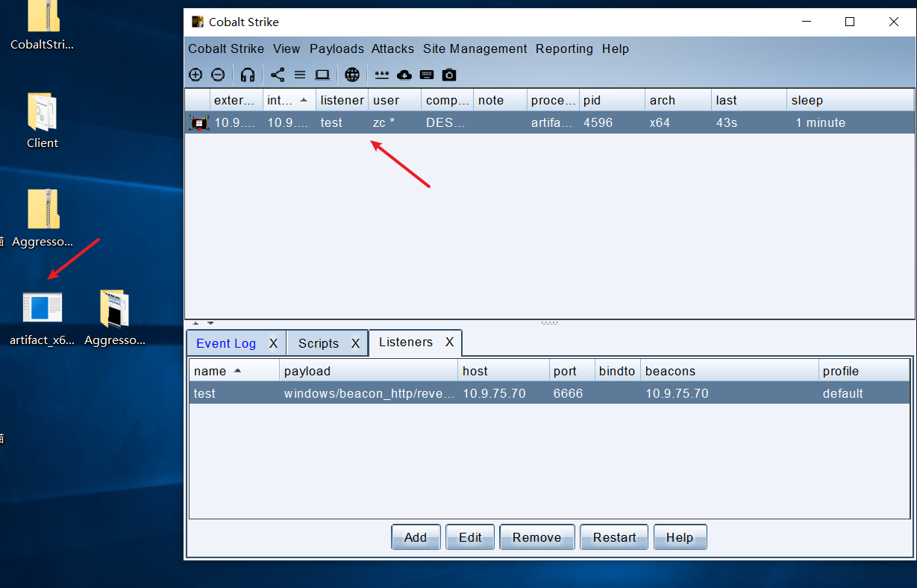
Task: Click the Disconnect minus-circle toolbar icon
Action: 218,75
